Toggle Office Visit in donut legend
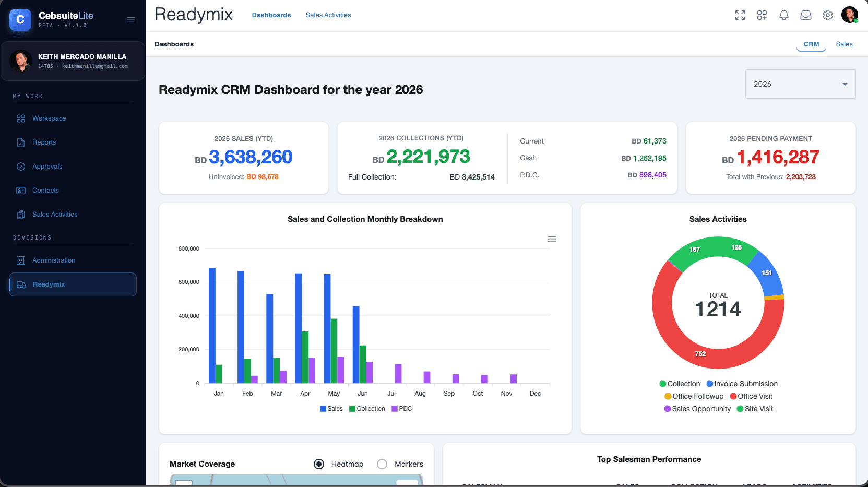The height and width of the screenshot is (487, 868). pyautogui.click(x=751, y=396)
